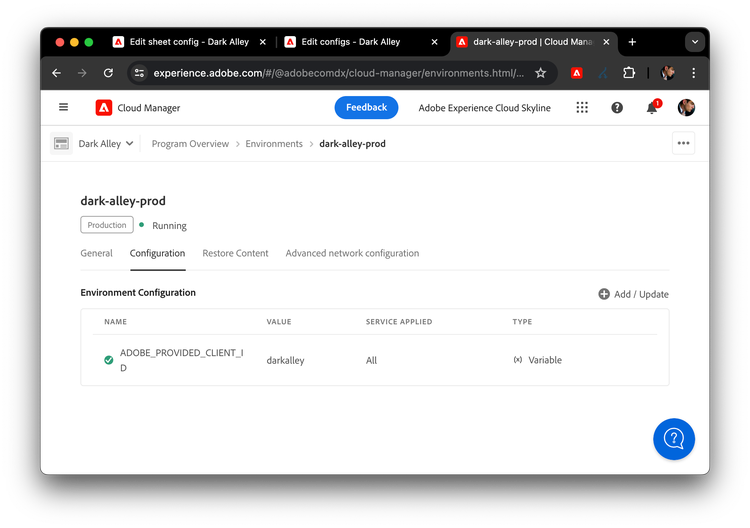Bookmark this page with the star
The height and width of the screenshot is (528, 750).
(540, 73)
